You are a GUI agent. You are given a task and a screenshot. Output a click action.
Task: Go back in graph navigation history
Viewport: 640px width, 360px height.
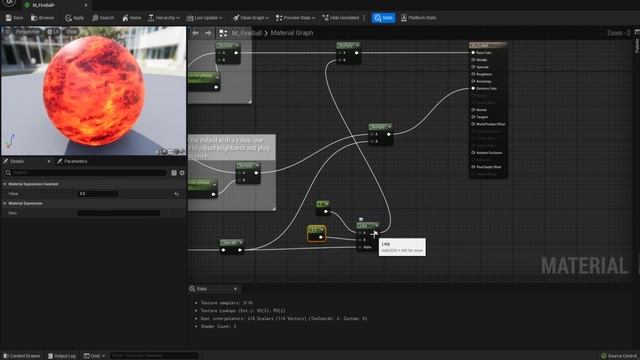coord(196,33)
